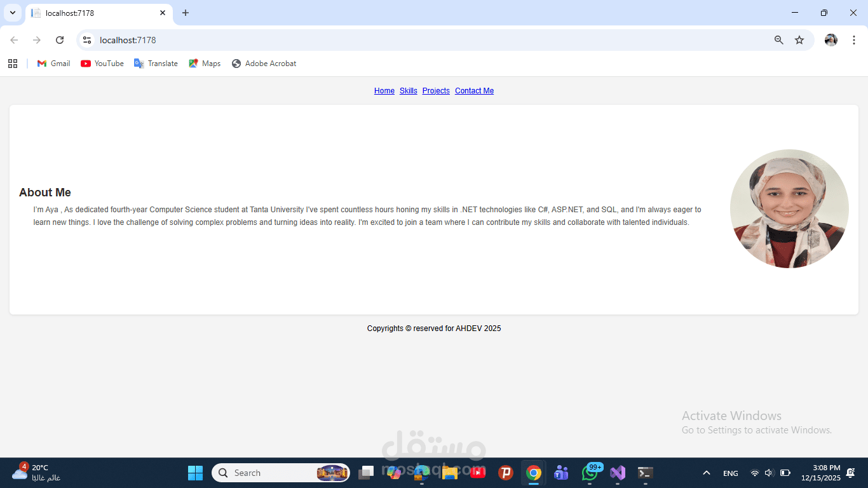The width and height of the screenshot is (868, 488).
Task: Click the Copyrights footer text
Action: 434,329
